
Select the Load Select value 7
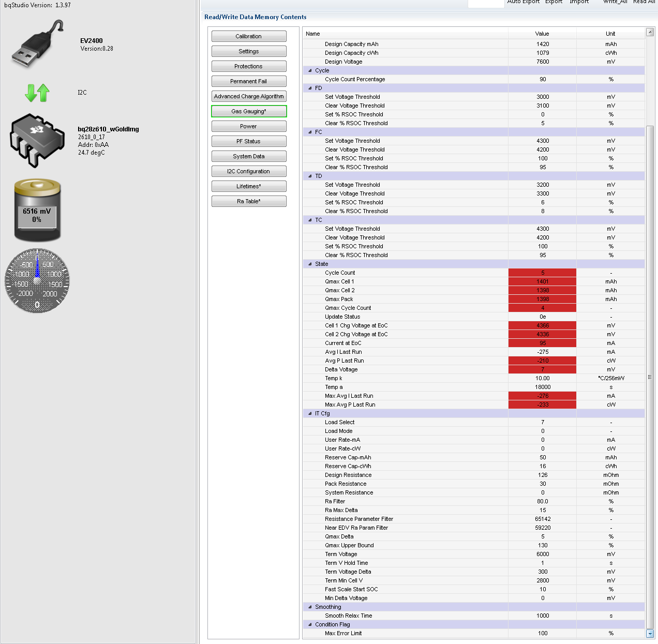[542, 422]
